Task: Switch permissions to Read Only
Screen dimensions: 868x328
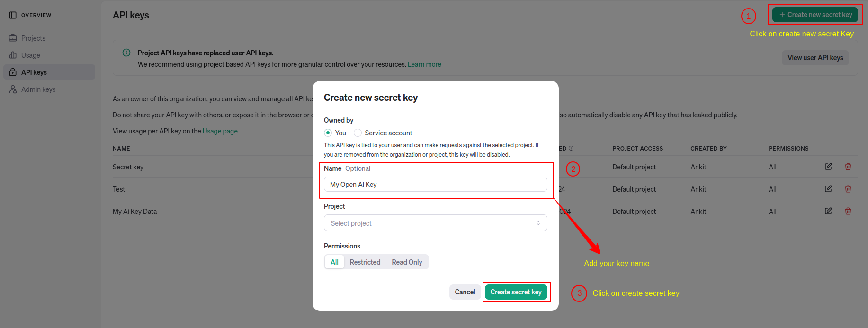Action: point(407,262)
